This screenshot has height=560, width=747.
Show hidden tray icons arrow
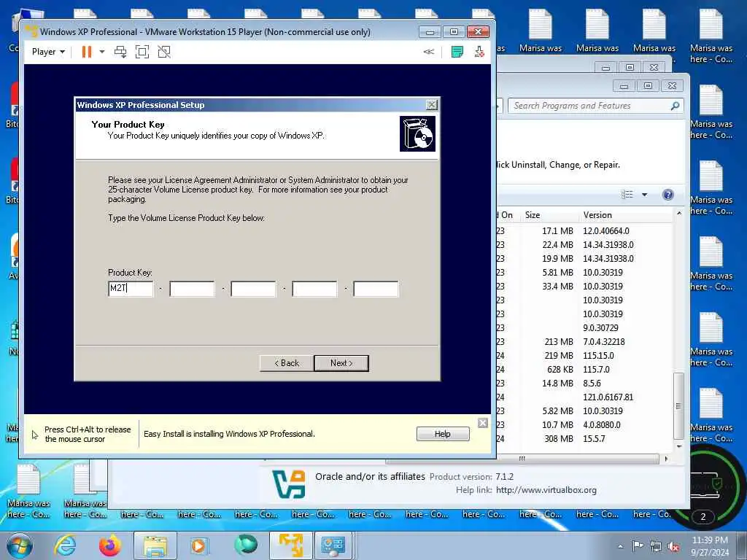click(x=620, y=546)
